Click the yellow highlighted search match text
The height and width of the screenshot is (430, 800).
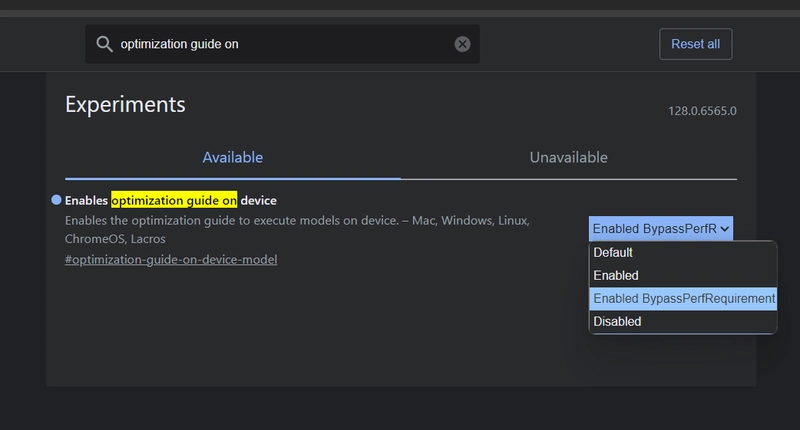pyautogui.click(x=174, y=200)
